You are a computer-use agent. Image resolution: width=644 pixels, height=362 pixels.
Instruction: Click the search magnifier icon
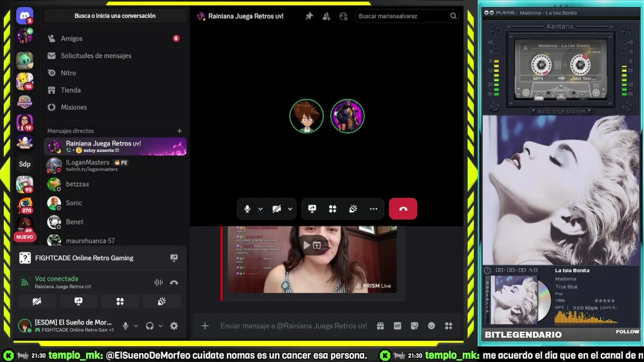(453, 16)
